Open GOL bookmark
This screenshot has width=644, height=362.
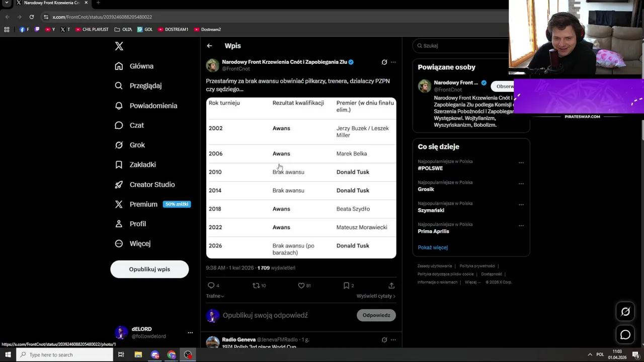click(x=145, y=30)
